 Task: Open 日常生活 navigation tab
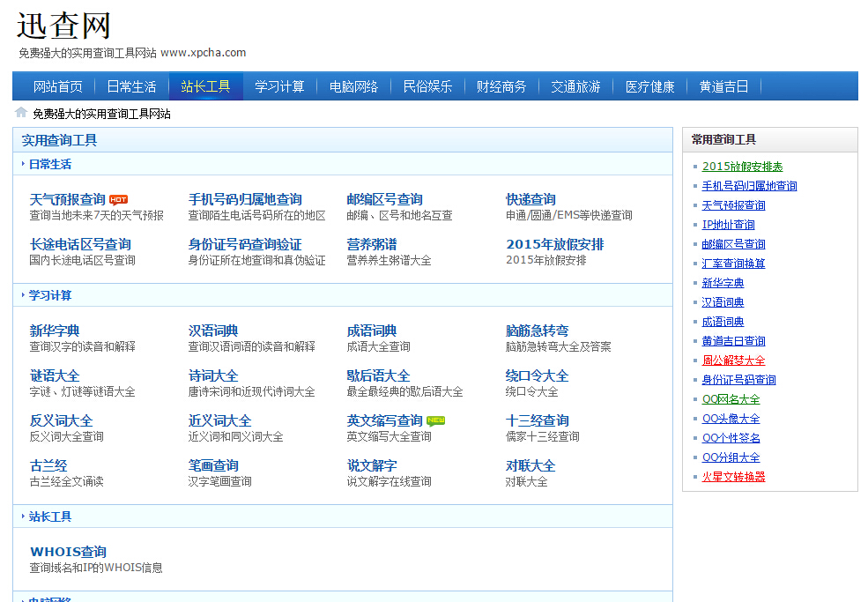tap(131, 87)
